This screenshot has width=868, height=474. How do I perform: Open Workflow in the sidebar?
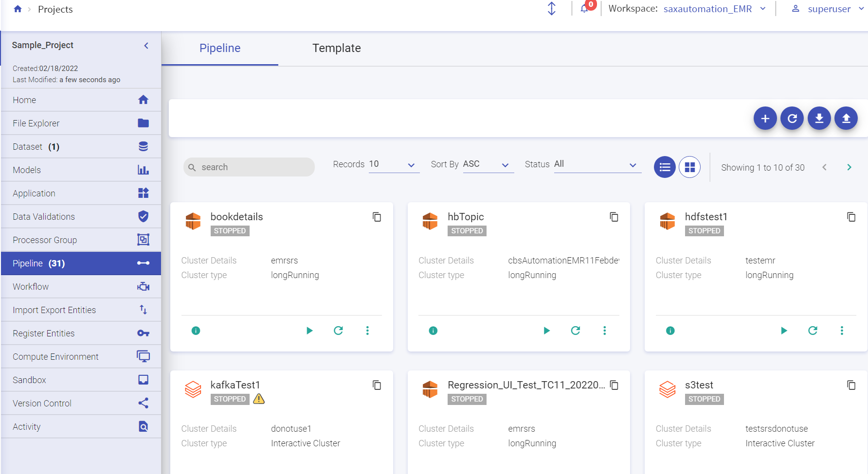pyautogui.click(x=81, y=286)
